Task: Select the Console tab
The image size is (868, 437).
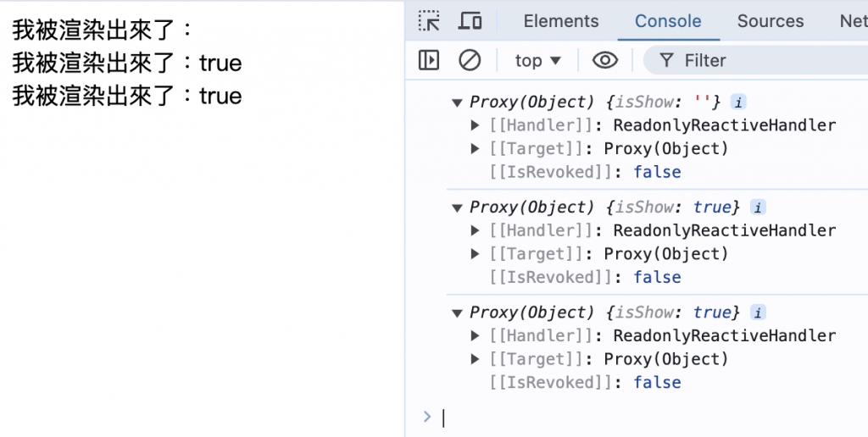Action: click(668, 21)
